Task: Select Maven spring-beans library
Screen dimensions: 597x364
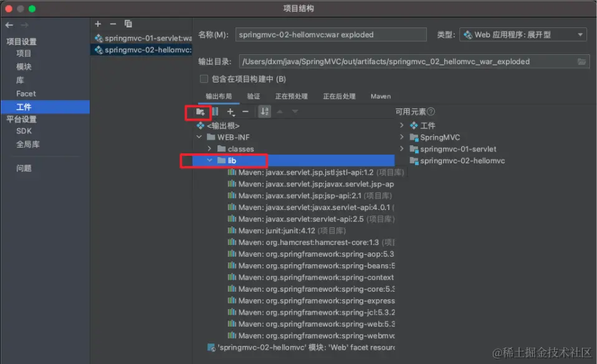Action: (311, 266)
